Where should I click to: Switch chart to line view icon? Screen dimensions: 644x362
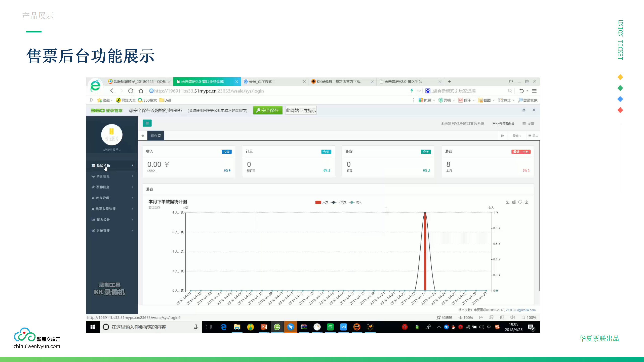(x=508, y=202)
